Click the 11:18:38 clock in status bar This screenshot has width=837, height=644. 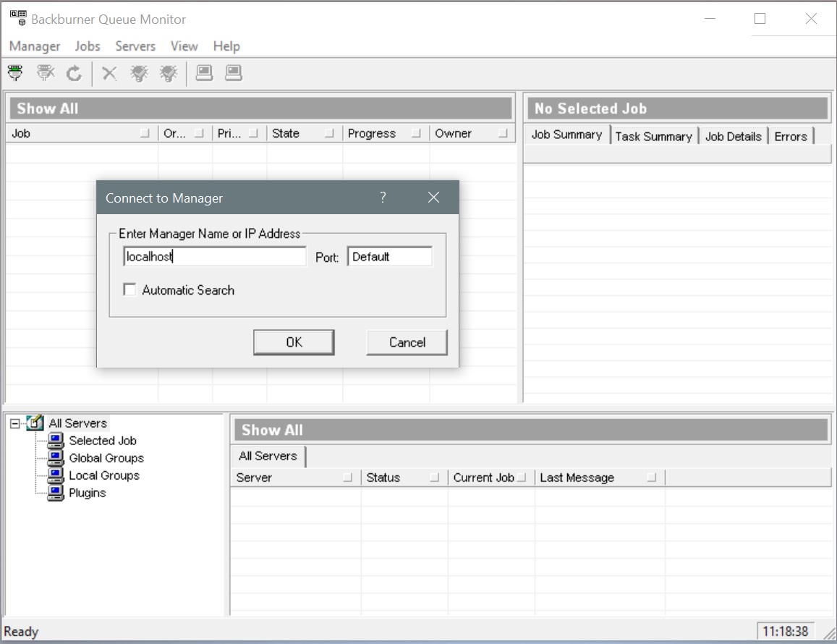785,632
